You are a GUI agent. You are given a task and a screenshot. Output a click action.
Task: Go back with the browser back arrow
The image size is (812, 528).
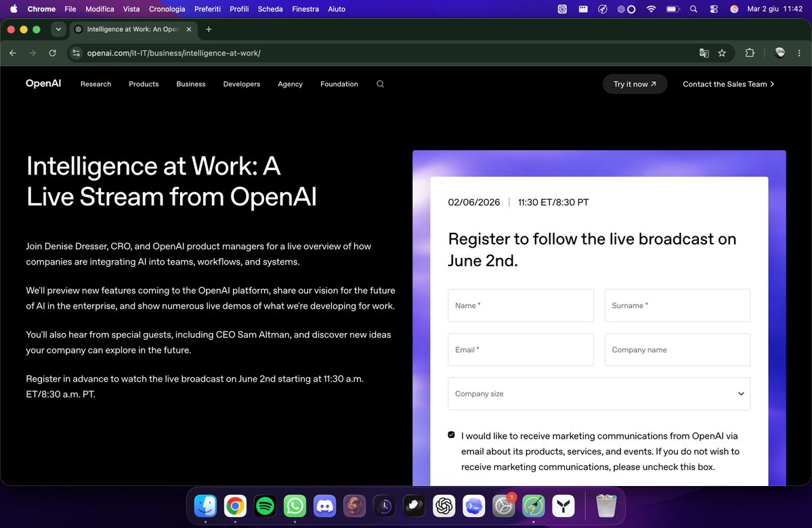13,53
